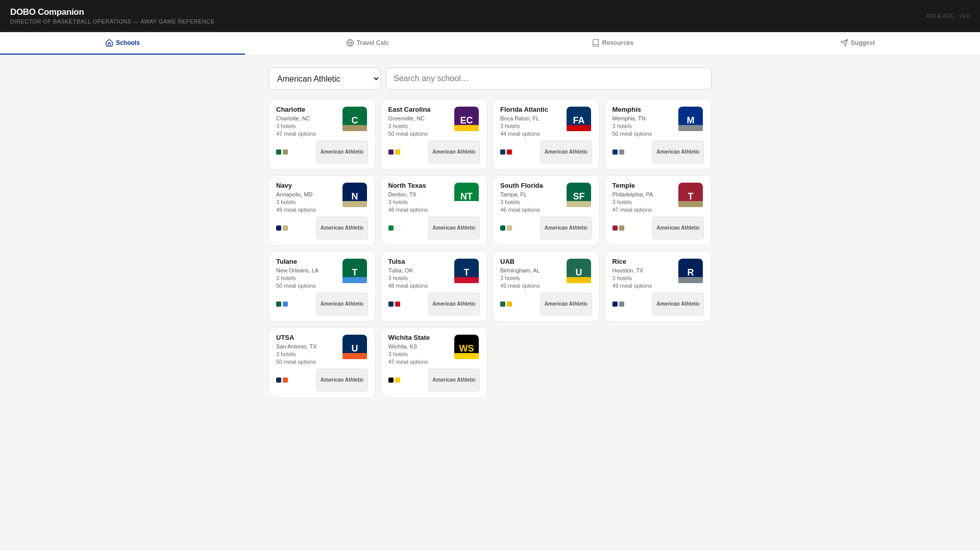The height and width of the screenshot is (551, 980).
Task: Click the Memphis M logo badge
Action: [691, 119]
